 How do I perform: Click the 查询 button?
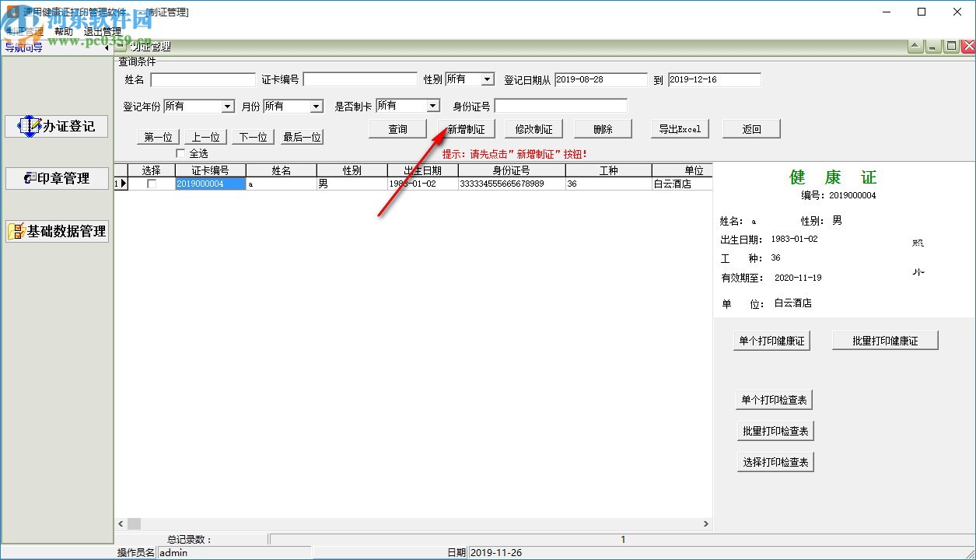(x=398, y=129)
